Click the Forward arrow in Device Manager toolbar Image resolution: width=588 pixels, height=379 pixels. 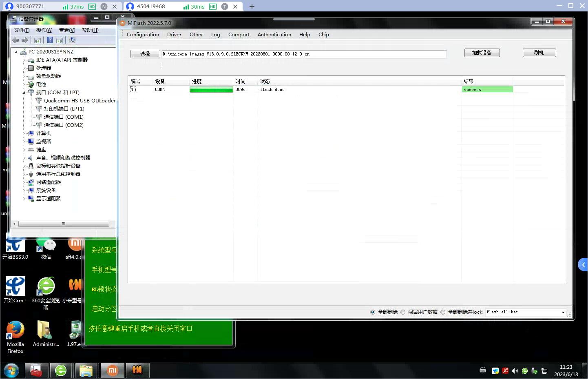coord(25,40)
